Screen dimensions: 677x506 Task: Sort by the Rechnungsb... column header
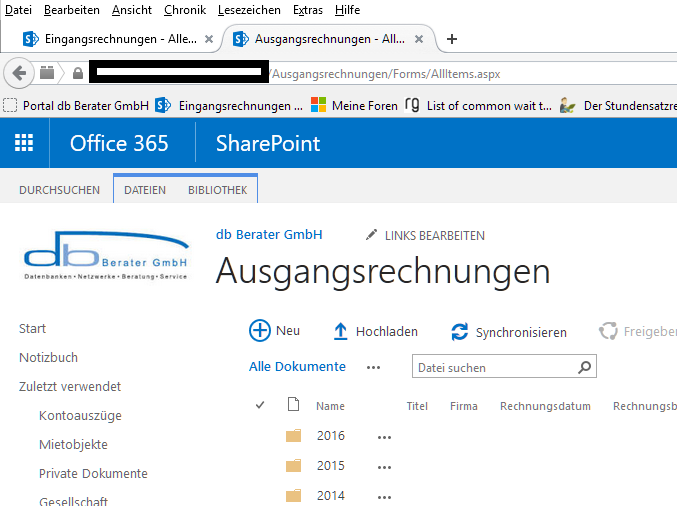click(x=645, y=406)
